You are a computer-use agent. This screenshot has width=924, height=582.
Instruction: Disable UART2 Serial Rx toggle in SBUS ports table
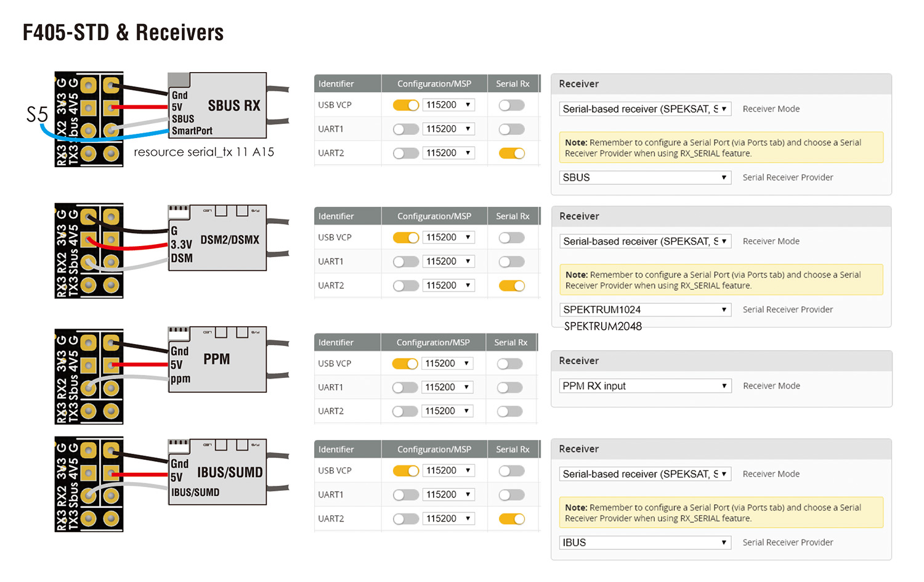click(x=512, y=153)
